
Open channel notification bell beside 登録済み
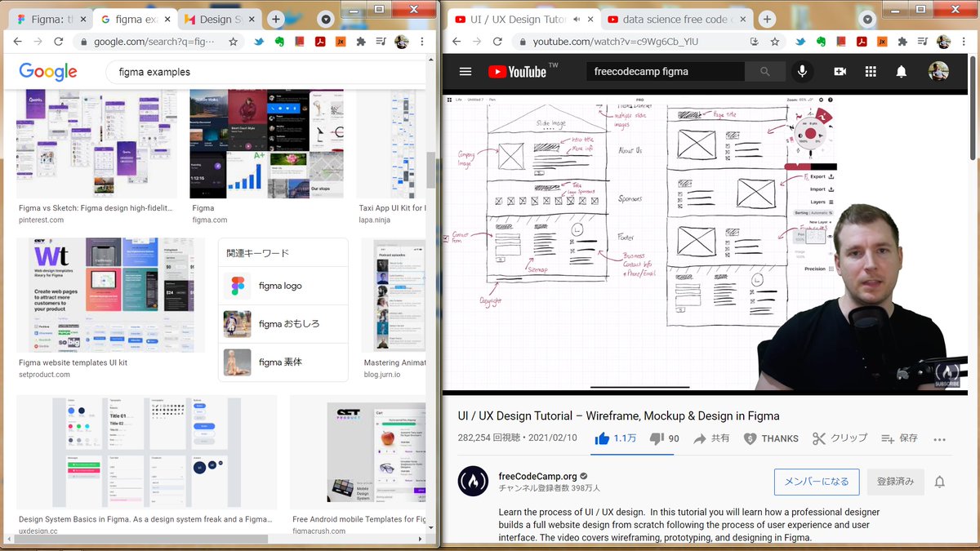(939, 482)
